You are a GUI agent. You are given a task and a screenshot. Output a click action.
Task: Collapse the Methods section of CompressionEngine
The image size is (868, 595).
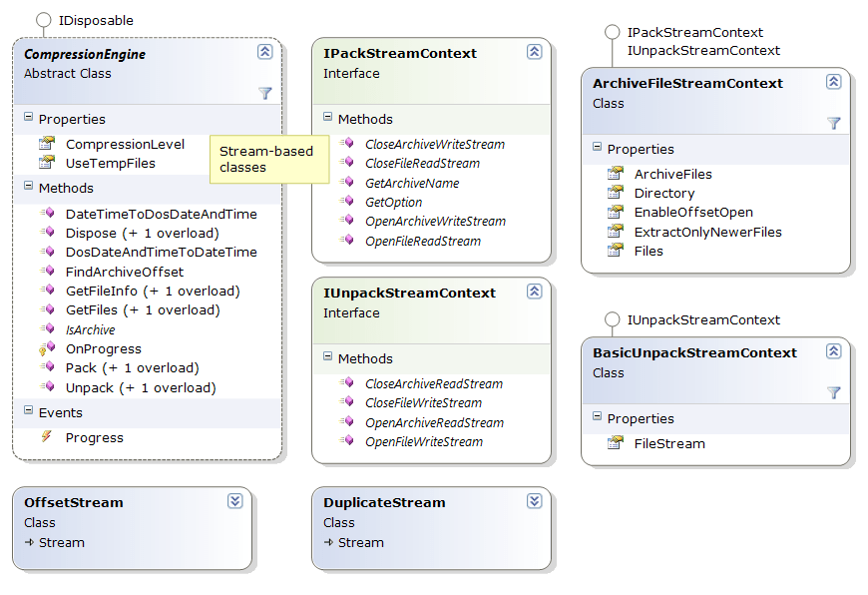click(27, 188)
